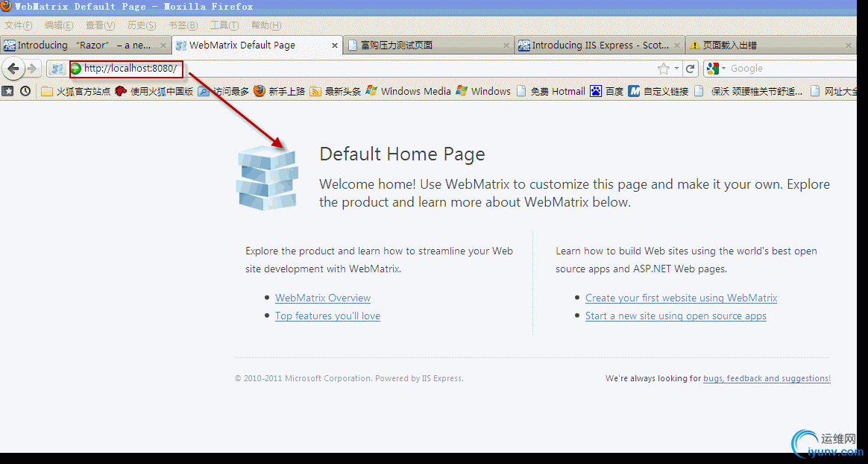Click the site identity icon before the URL
The height and width of the screenshot is (464, 868).
point(57,69)
